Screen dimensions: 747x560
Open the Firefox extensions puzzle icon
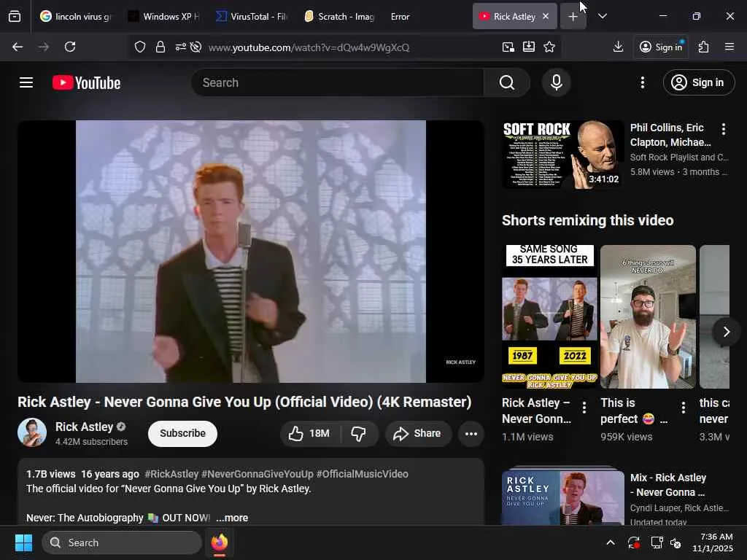click(704, 47)
